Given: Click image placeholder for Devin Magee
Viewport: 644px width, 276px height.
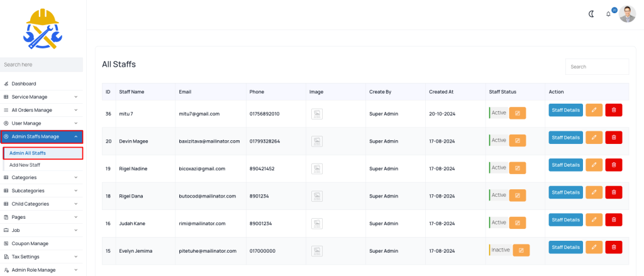Looking at the screenshot, I should pyautogui.click(x=317, y=141).
